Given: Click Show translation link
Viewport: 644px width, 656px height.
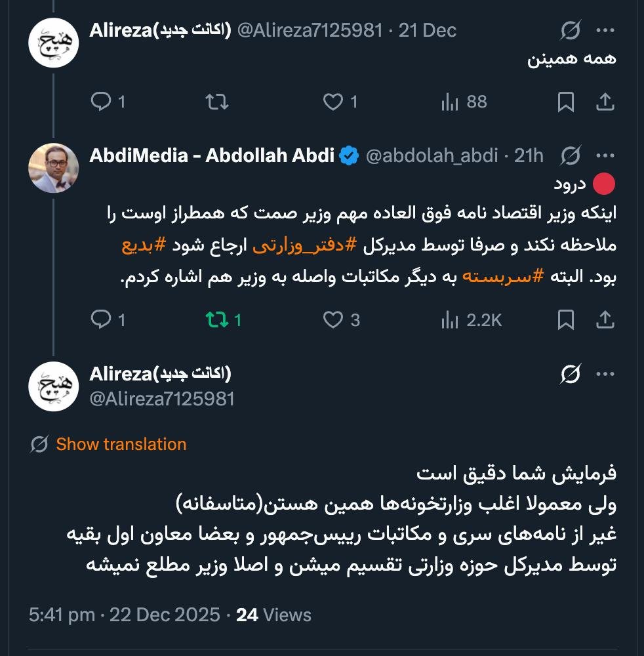Looking at the screenshot, I should click(121, 444).
